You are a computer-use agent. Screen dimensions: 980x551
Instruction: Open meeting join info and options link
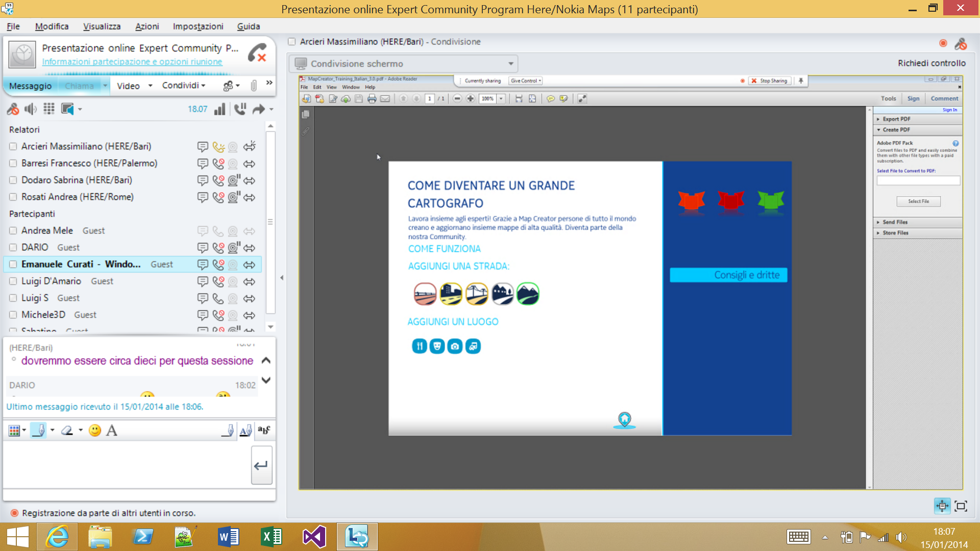(132, 62)
